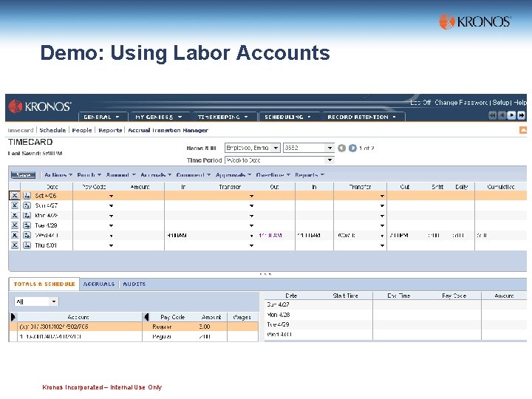532x399 pixels.
Task: Open the Overtime toolbar menu
Action: (x=273, y=174)
